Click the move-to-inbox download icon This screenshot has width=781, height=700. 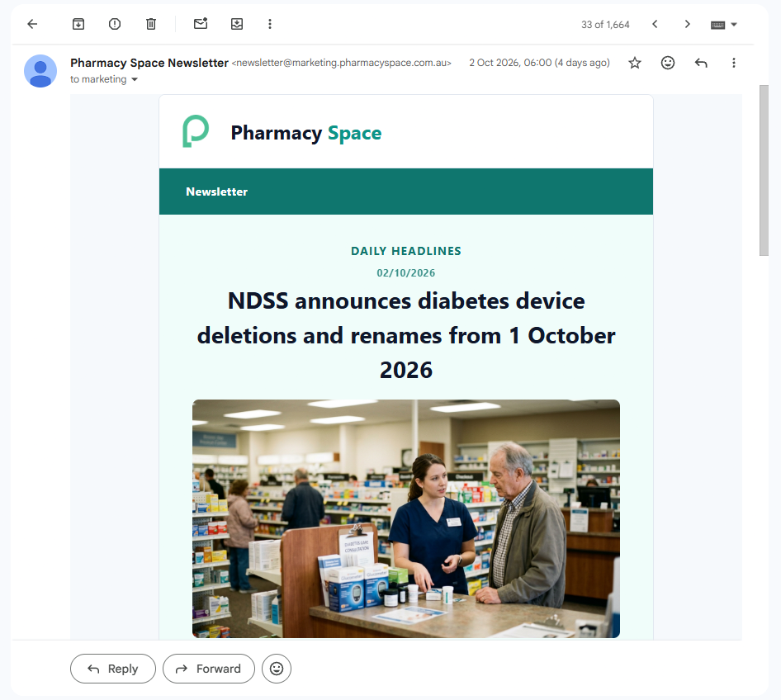pos(237,24)
